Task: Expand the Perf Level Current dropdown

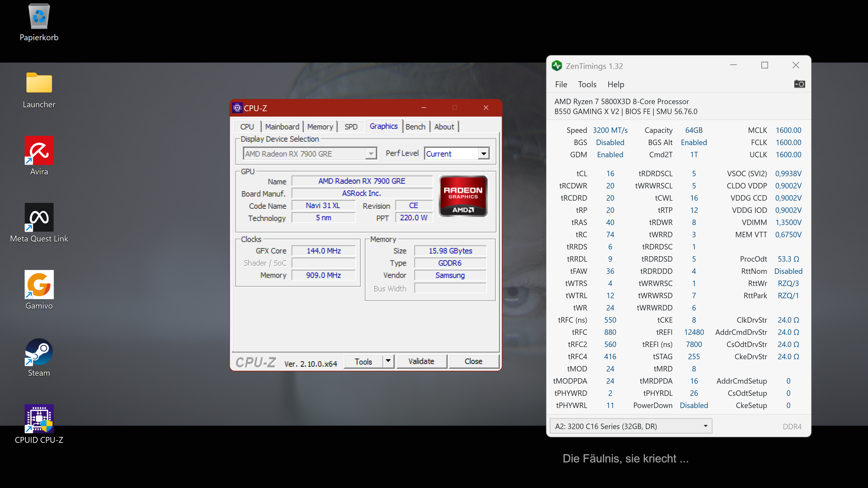Action: (x=484, y=154)
